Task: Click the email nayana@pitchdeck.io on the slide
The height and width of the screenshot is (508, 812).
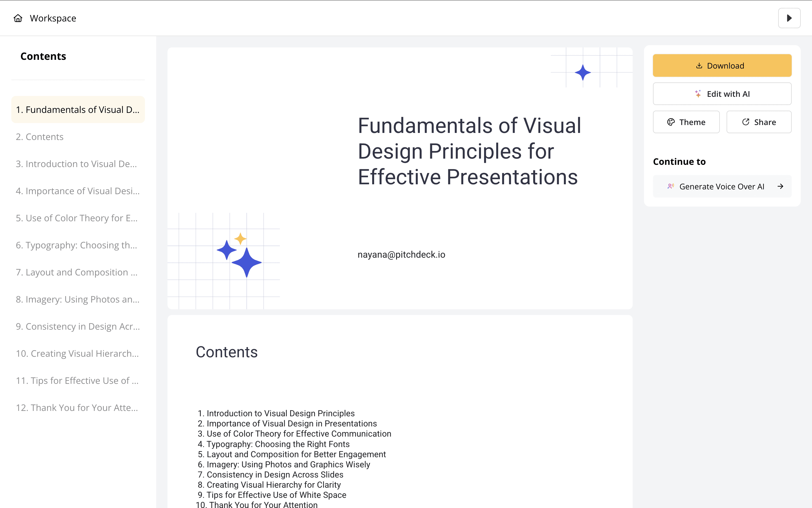Action: 401,255
